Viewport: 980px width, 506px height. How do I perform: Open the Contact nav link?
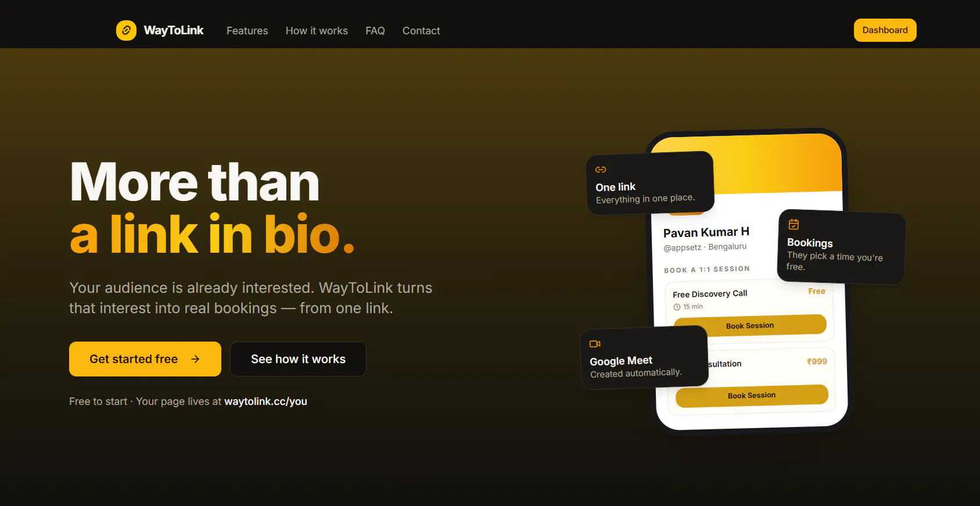(x=421, y=31)
